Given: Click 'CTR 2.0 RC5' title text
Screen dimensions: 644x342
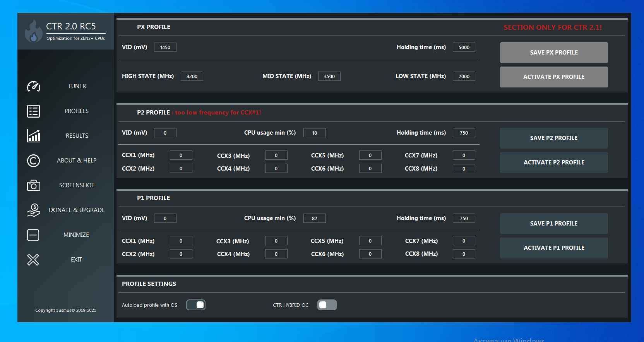Looking at the screenshot, I should 71,26.
